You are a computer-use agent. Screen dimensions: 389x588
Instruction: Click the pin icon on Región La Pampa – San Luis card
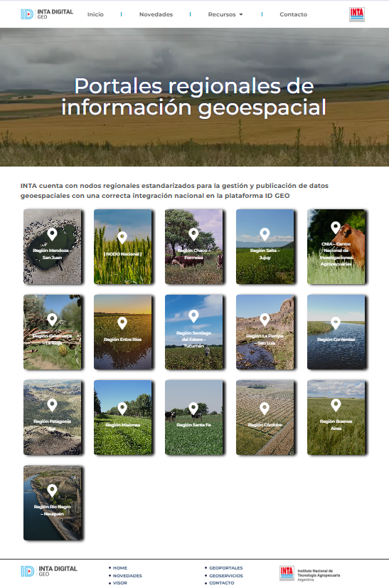click(x=265, y=320)
